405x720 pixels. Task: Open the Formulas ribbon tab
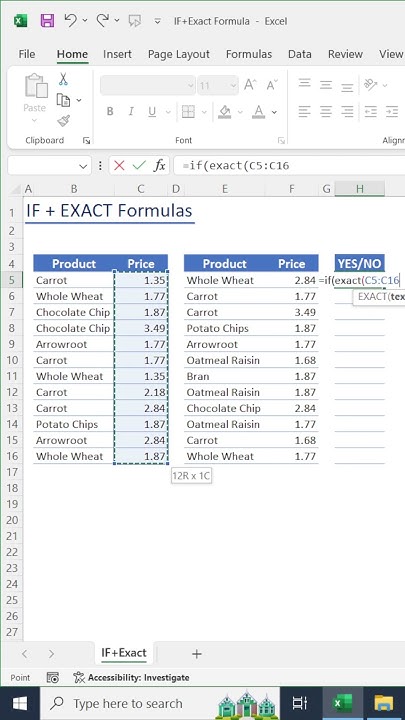point(249,54)
